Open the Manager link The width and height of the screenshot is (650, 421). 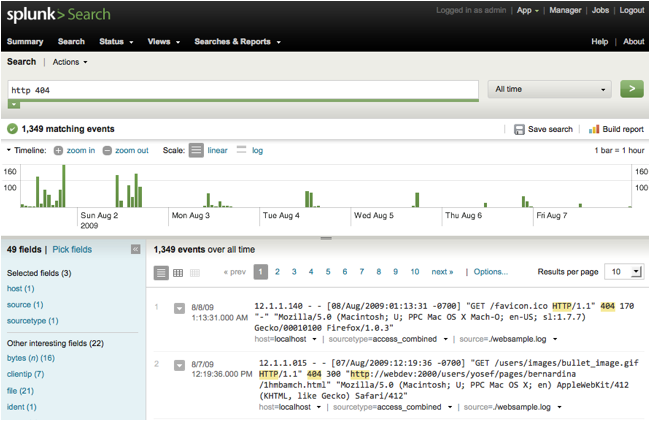565,10
